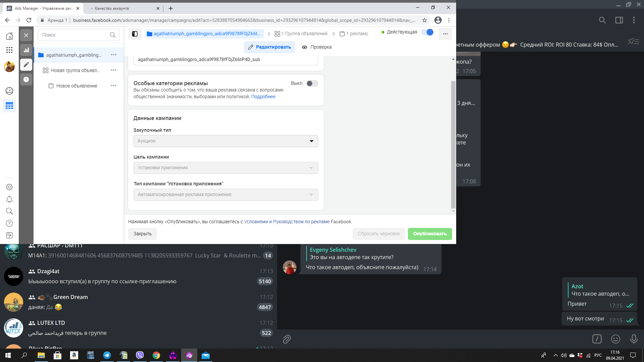Click the account avatar in left sidebar
This screenshot has height=362, width=644.
pos(9,67)
